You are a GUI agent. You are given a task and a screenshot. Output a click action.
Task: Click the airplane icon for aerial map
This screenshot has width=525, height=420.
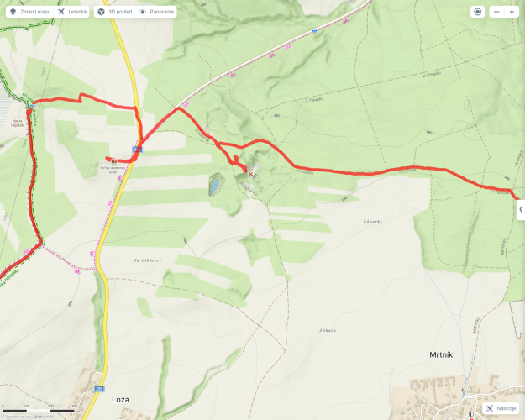(61, 12)
